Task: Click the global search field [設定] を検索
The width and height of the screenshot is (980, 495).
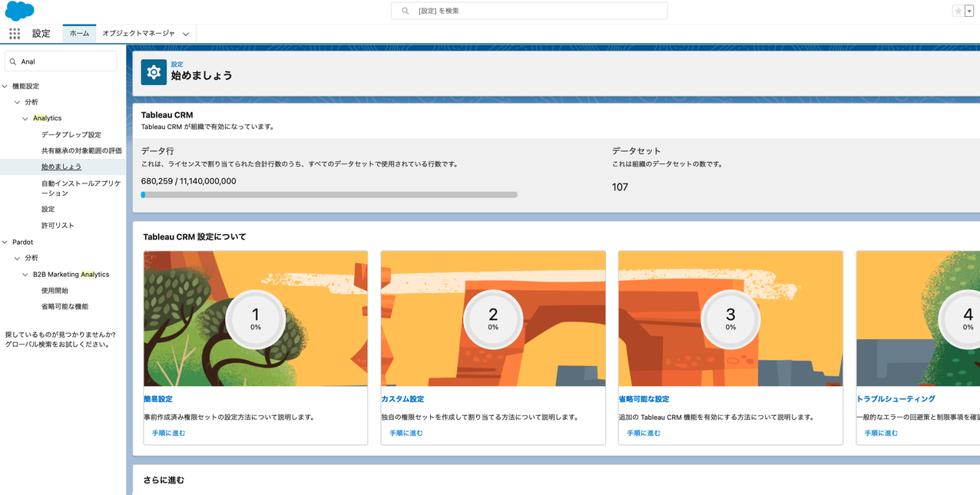Action: (529, 11)
